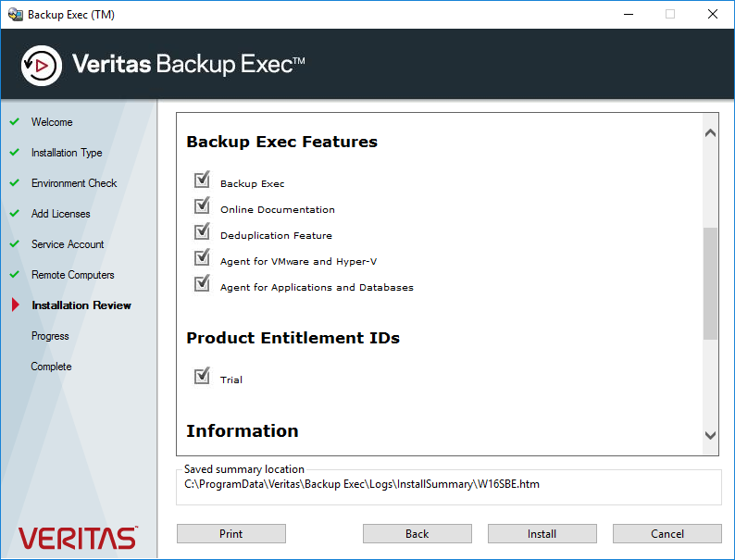Start installation with the Install button

coord(542,534)
